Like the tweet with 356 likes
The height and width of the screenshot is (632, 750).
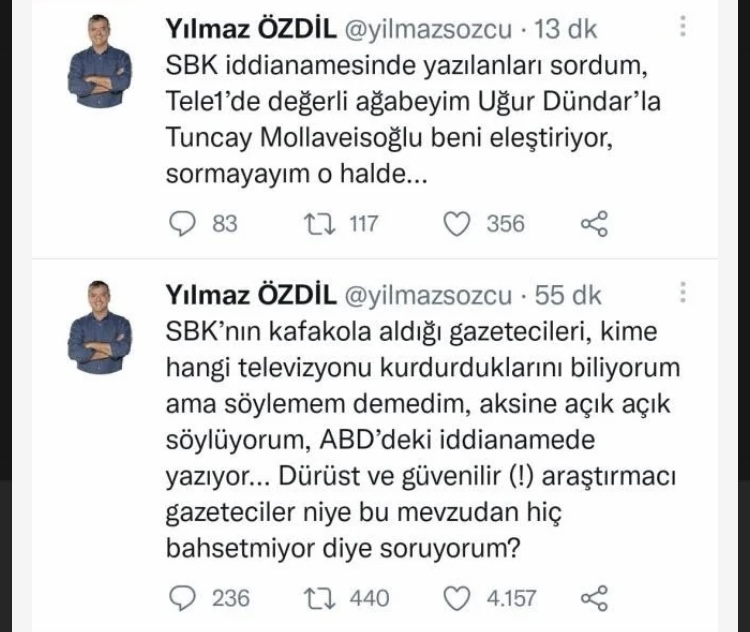point(457,223)
